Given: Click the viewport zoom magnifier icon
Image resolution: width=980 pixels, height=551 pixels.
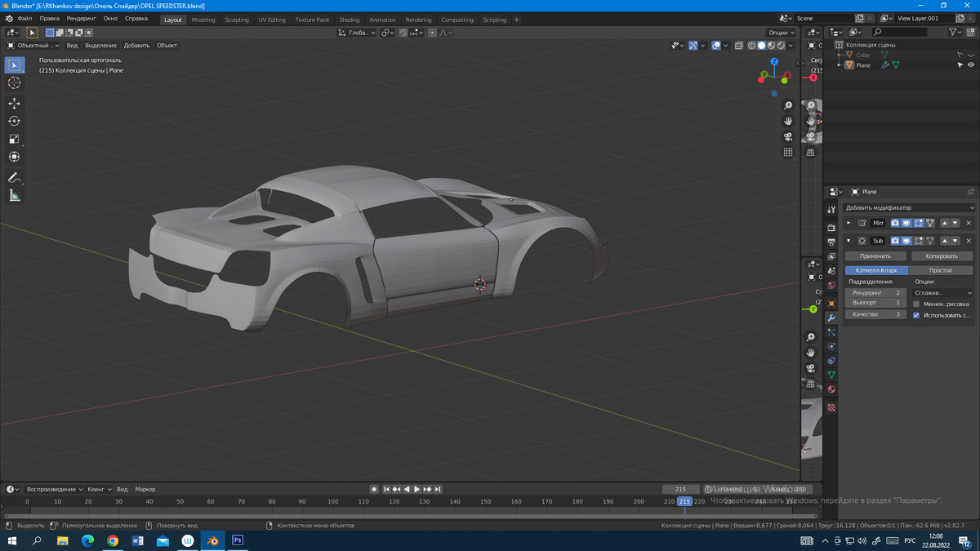Looking at the screenshot, I should tap(788, 106).
